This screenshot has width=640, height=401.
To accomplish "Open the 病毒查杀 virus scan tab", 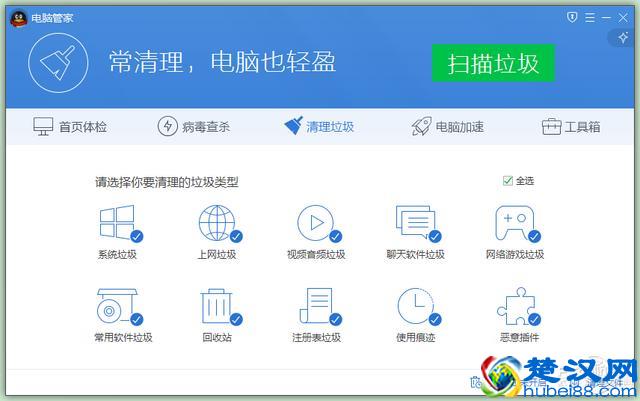I will point(194,127).
